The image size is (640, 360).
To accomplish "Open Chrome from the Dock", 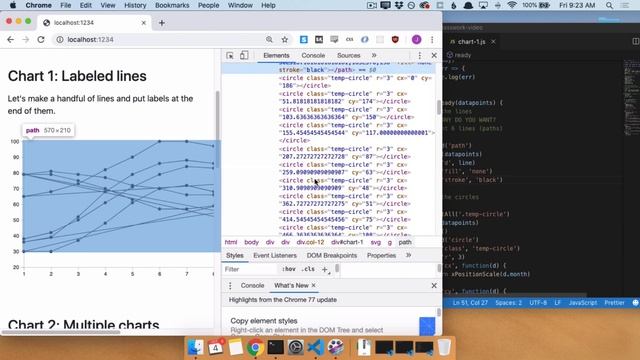I will click(x=256, y=347).
